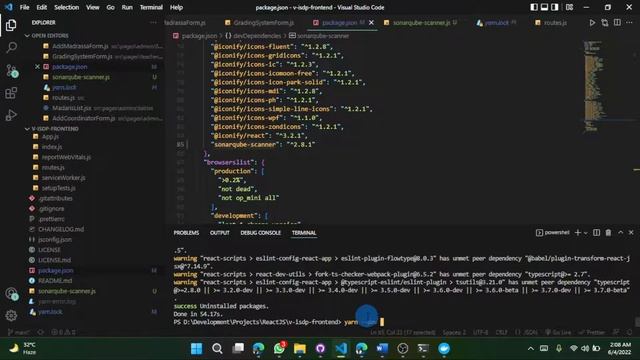640x360 pixels.
Task: Click Go Live in the status bar
Action: (x=558, y=332)
